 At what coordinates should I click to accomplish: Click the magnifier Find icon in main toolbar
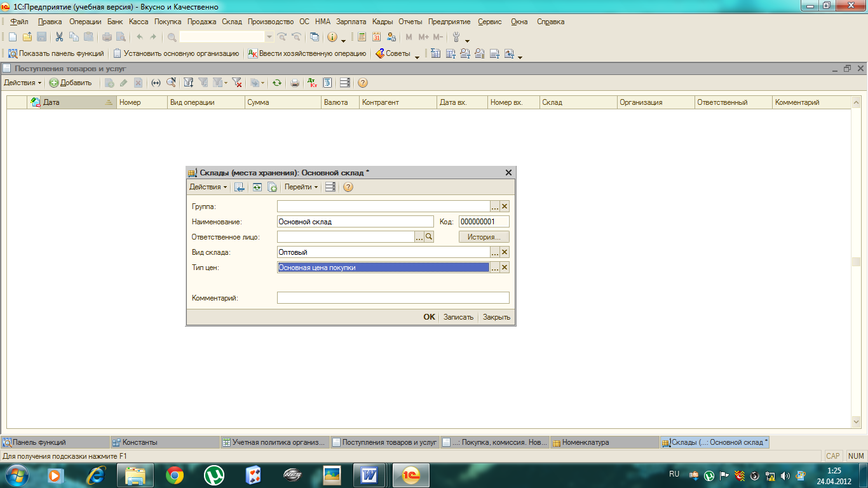pyautogui.click(x=172, y=37)
